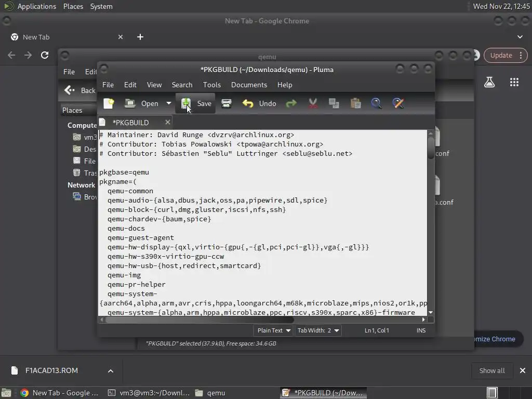Open the Search menu in Pluma

[182, 85]
